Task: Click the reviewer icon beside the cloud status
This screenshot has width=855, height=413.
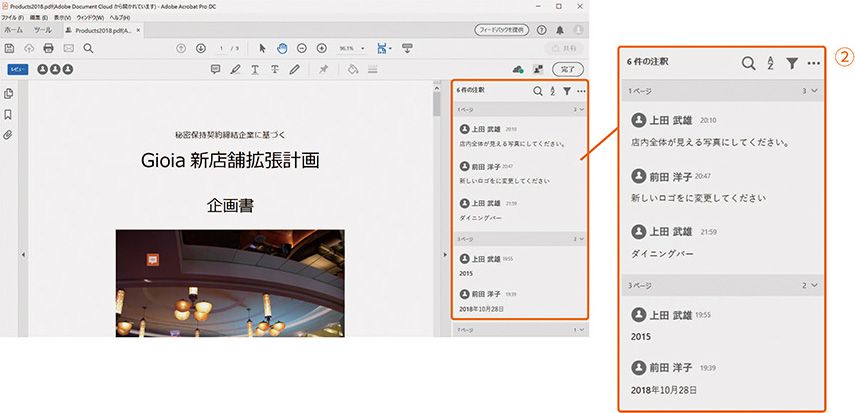Action: pos(538,69)
